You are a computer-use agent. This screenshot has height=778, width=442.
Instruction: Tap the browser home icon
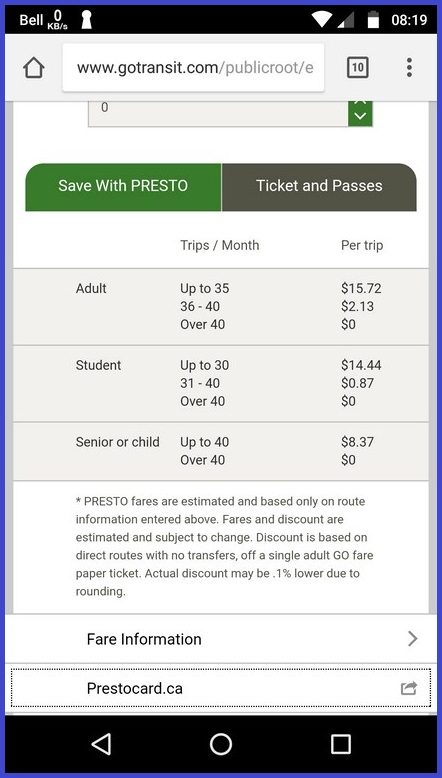[x=34, y=67]
